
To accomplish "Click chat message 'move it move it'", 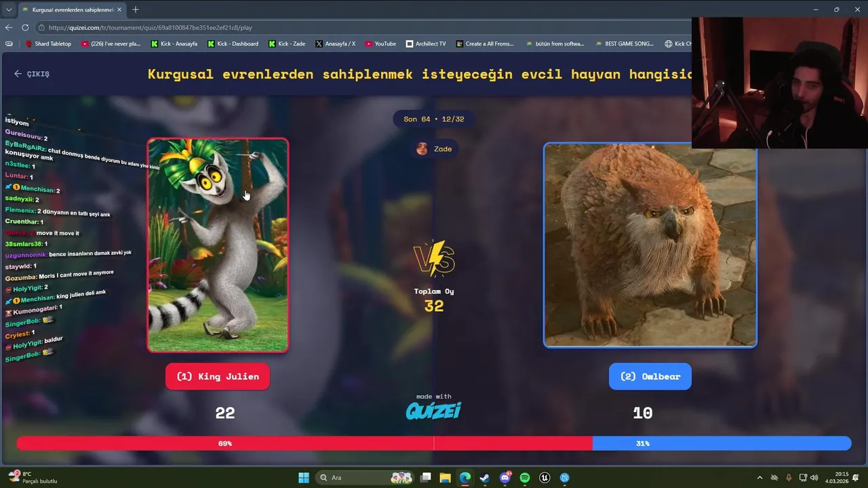I will (43, 233).
